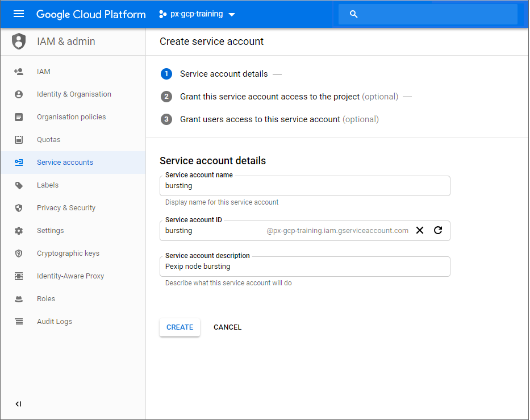This screenshot has height=420, width=530.
Task: Expand step 2 Grant service account access
Action: point(270,97)
